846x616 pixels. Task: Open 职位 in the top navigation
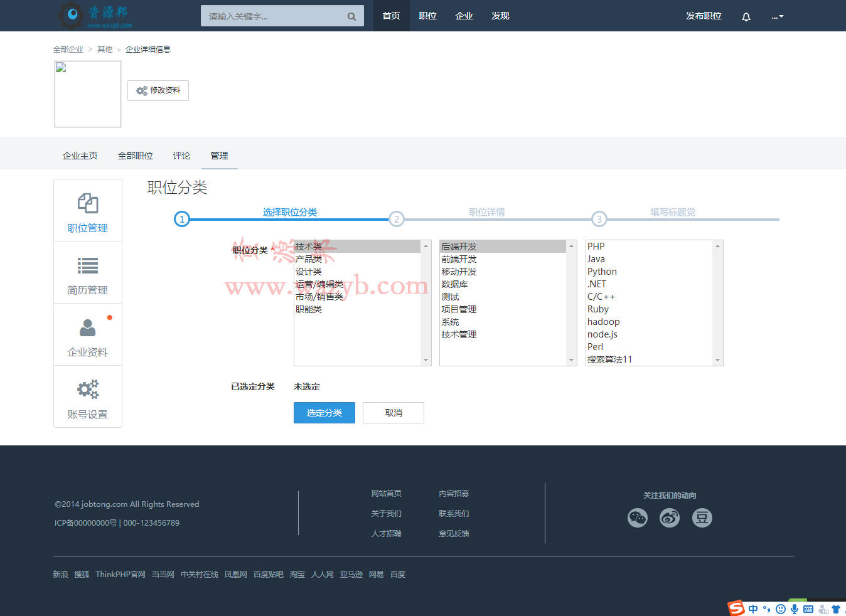click(428, 16)
